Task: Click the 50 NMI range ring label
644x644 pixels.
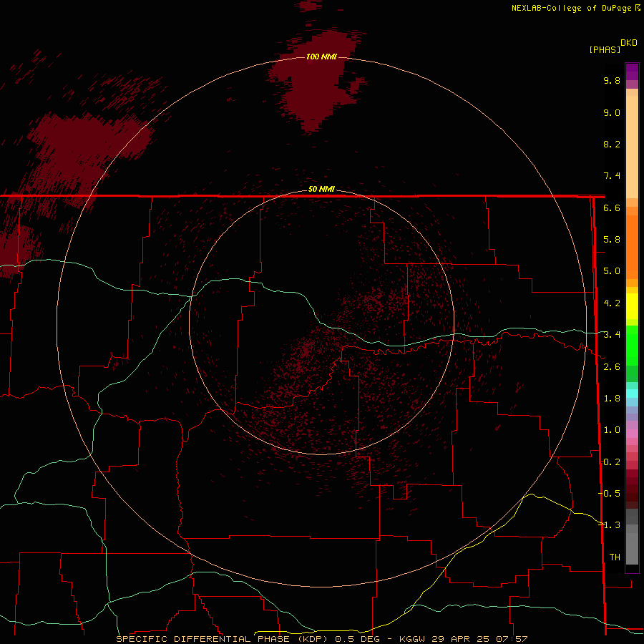Action: click(x=321, y=189)
